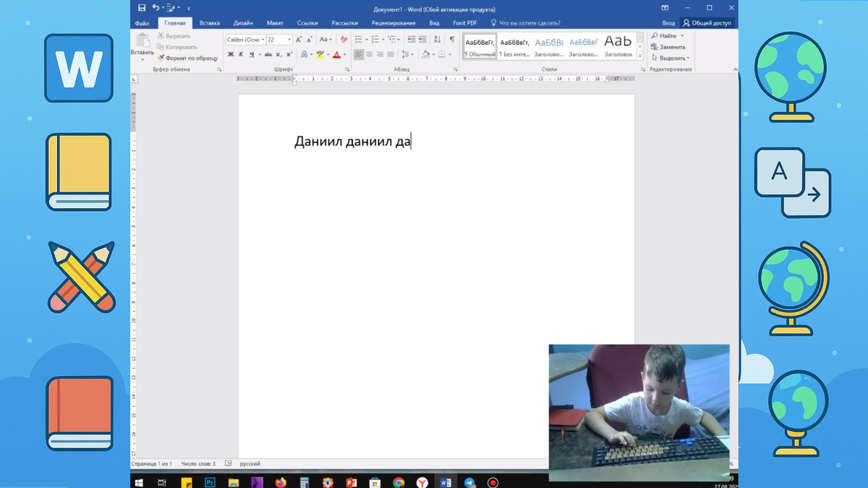
Task: Apply yellow text highlight color button
Action: coord(320,54)
